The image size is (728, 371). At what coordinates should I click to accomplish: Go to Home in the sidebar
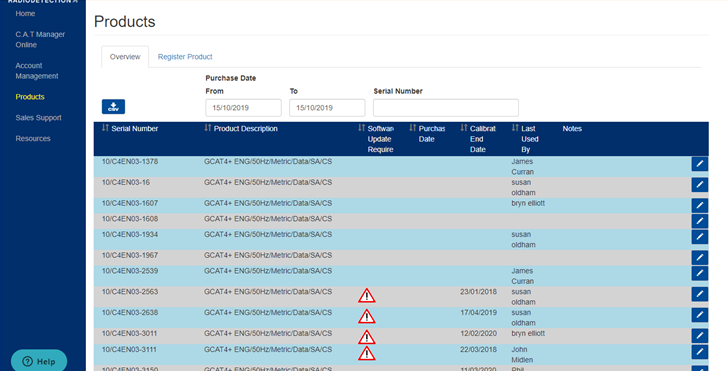tap(25, 13)
